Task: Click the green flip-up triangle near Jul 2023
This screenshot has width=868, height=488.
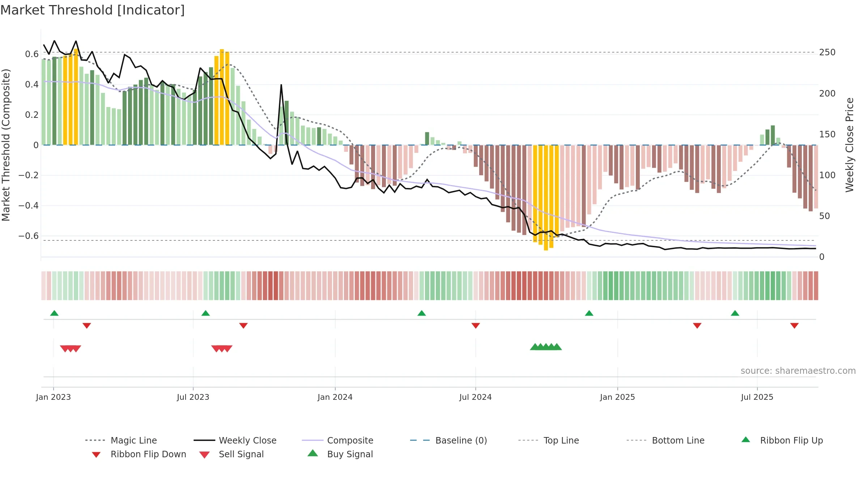Action: tap(205, 313)
